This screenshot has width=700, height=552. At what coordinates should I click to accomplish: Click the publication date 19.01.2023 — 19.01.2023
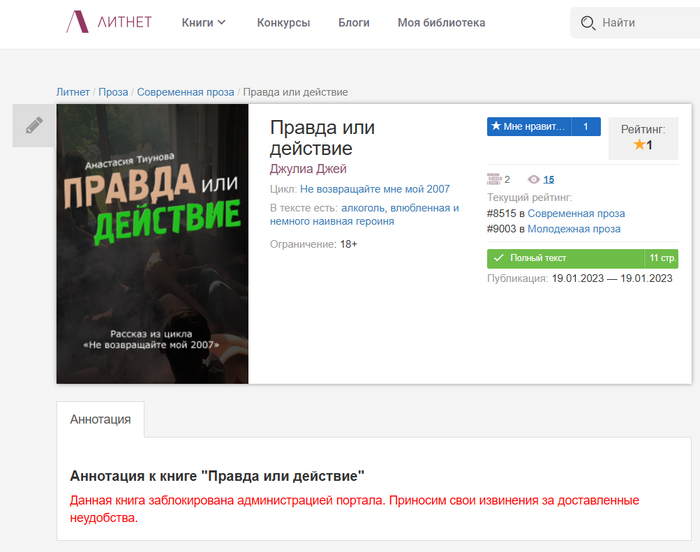pyautogui.click(x=612, y=278)
